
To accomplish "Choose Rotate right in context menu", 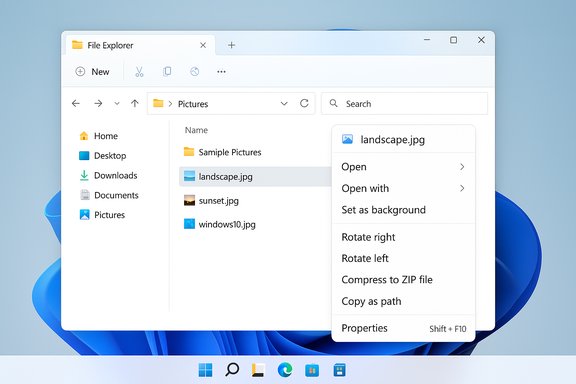I will [x=403, y=237].
